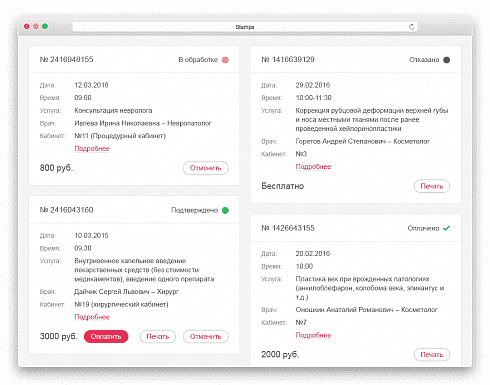Click the date 29.02.2016
This screenshot has width=490, height=385.
pos(313,85)
